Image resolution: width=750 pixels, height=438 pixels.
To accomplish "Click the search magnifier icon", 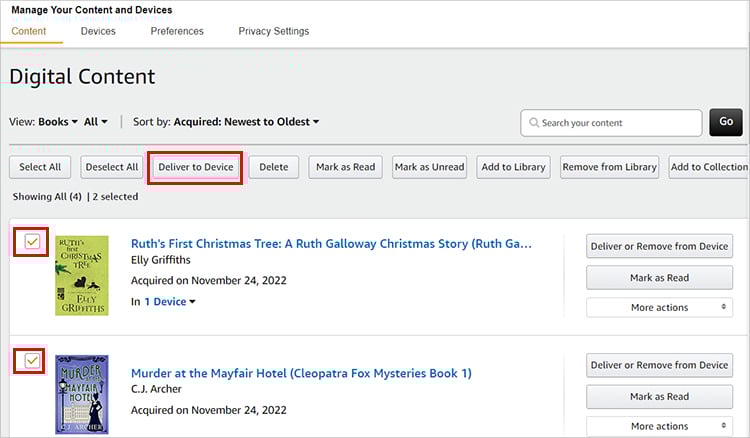I will tap(532, 123).
